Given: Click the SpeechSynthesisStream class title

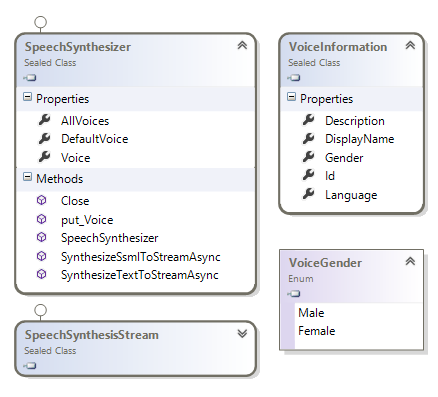Looking at the screenshot, I should [x=91, y=335].
